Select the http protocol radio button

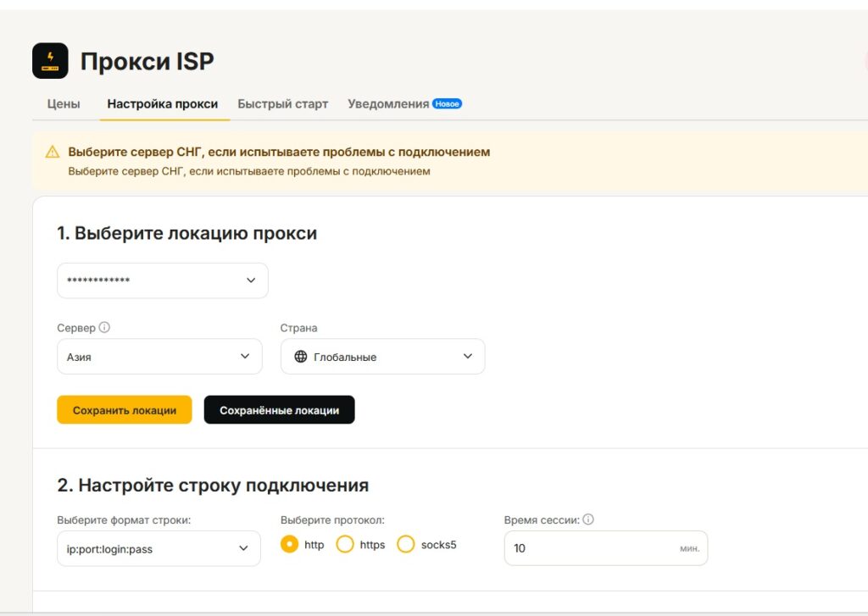pyautogui.click(x=289, y=545)
